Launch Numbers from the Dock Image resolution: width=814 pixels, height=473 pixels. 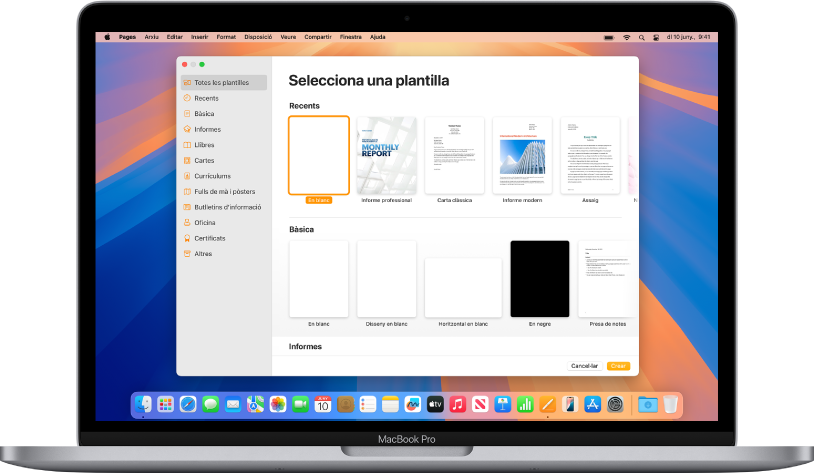(525, 404)
